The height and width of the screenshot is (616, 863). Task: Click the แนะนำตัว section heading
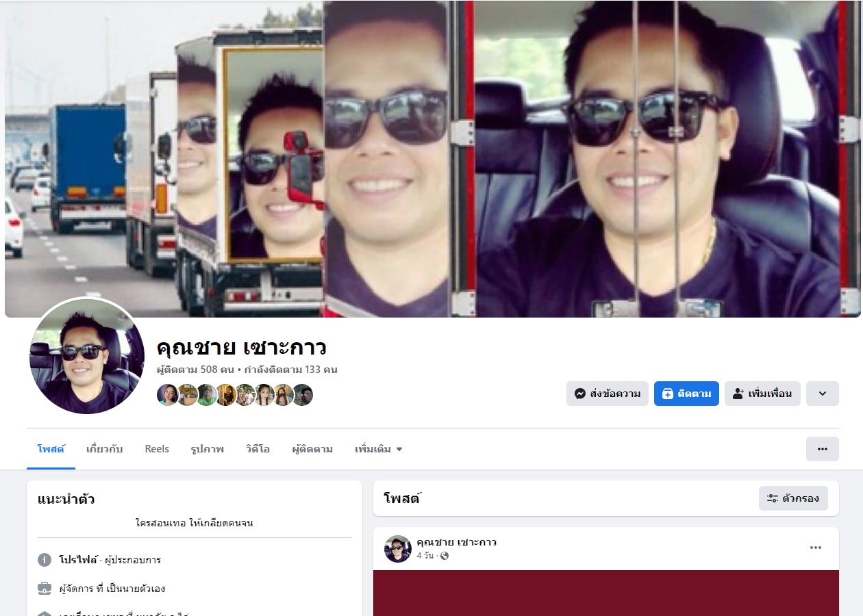pos(66,499)
